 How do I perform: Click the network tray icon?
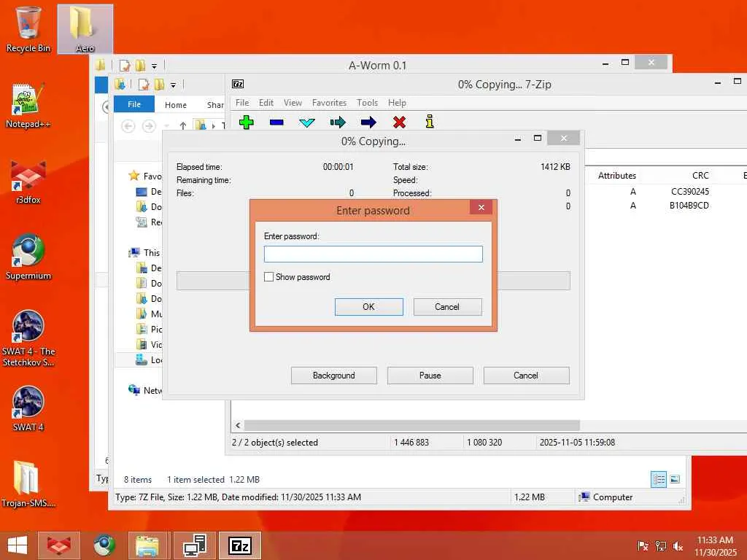(660, 546)
